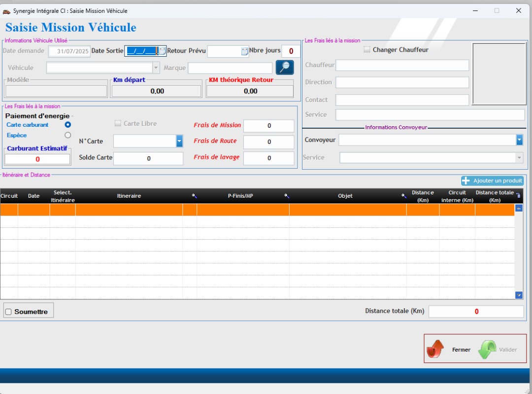Click the Frais de Mission input field
The image size is (532, 394).
point(268,126)
